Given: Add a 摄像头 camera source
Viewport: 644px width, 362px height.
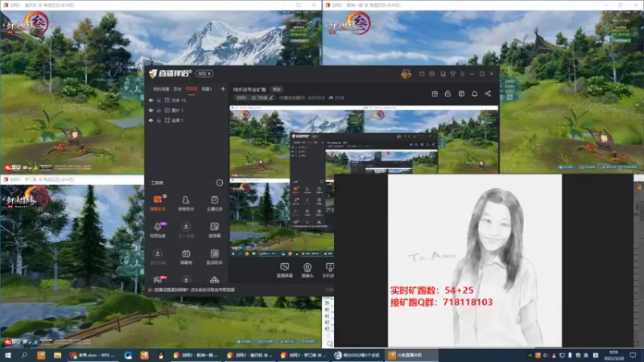Looking at the screenshot, I should pyautogui.click(x=308, y=270).
